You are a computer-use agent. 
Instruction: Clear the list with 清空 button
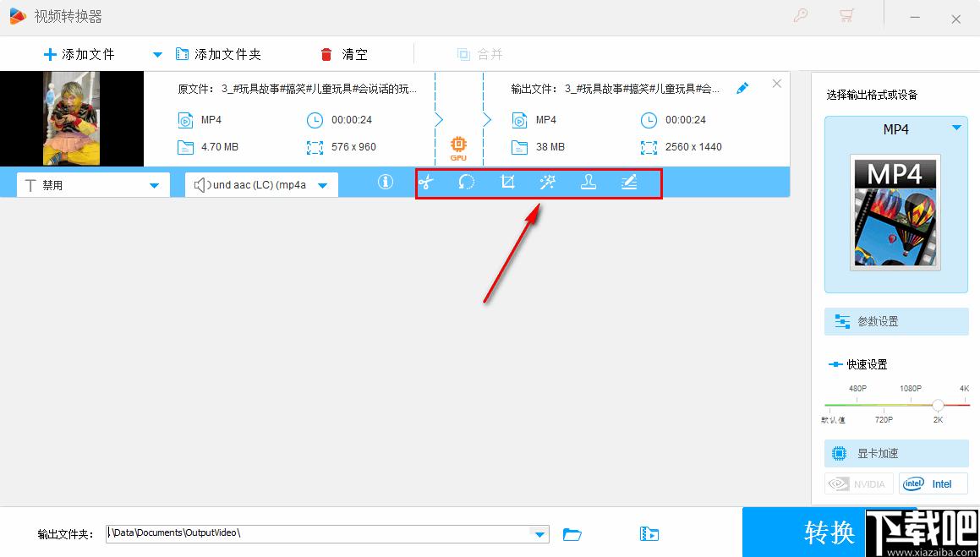344,54
